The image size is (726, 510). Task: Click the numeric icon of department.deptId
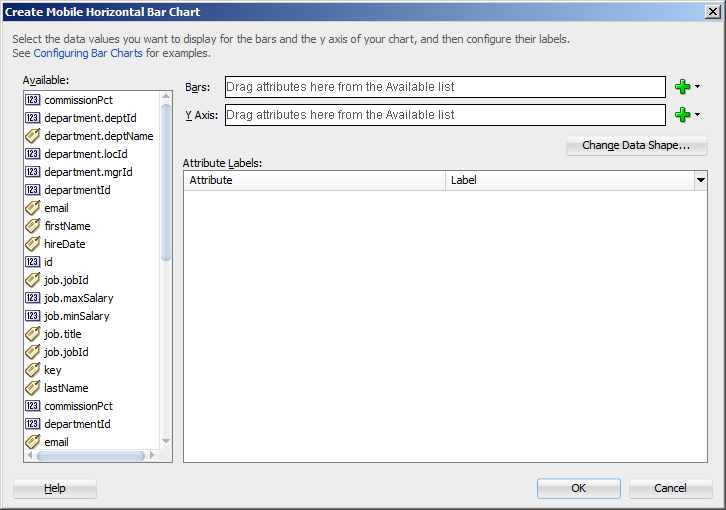(32, 118)
